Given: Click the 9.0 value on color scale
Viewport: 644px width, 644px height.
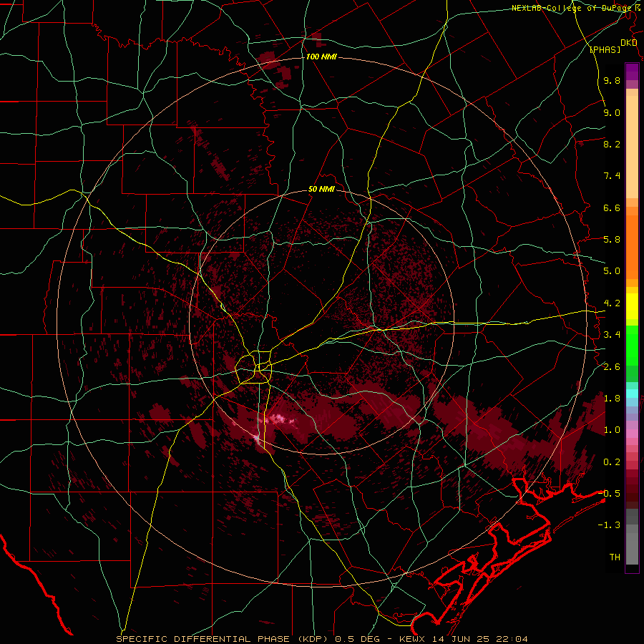Looking at the screenshot, I should [612, 112].
